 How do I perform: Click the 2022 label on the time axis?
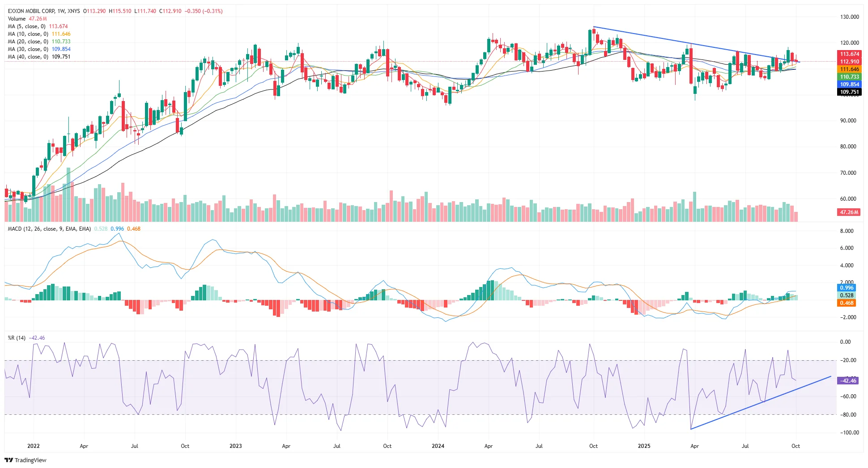click(34, 446)
